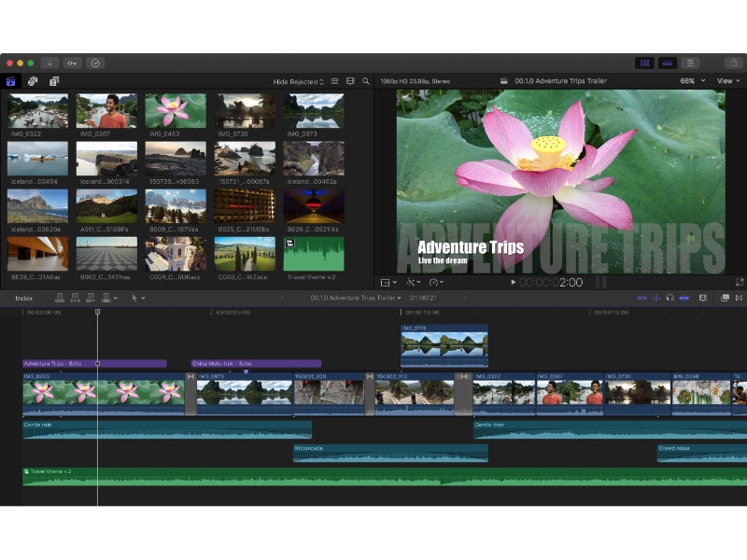The image size is (747, 560).
Task: Open the Titles and Generators sidebar
Action: 54,81
